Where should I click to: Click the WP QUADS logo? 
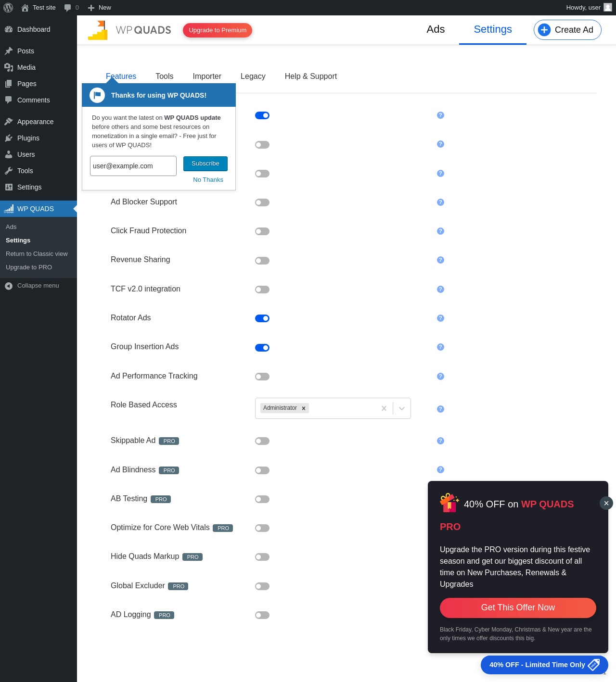tap(129, 30)
